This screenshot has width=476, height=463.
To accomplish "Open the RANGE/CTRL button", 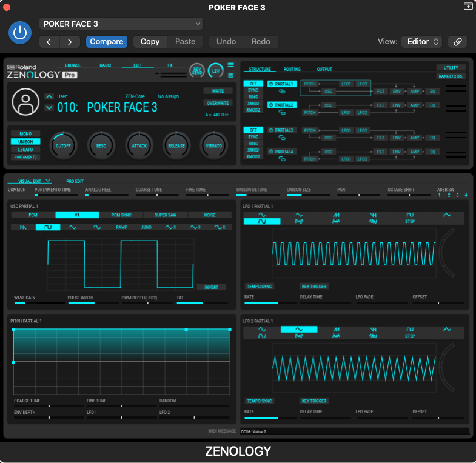I will tap(451, 76).
